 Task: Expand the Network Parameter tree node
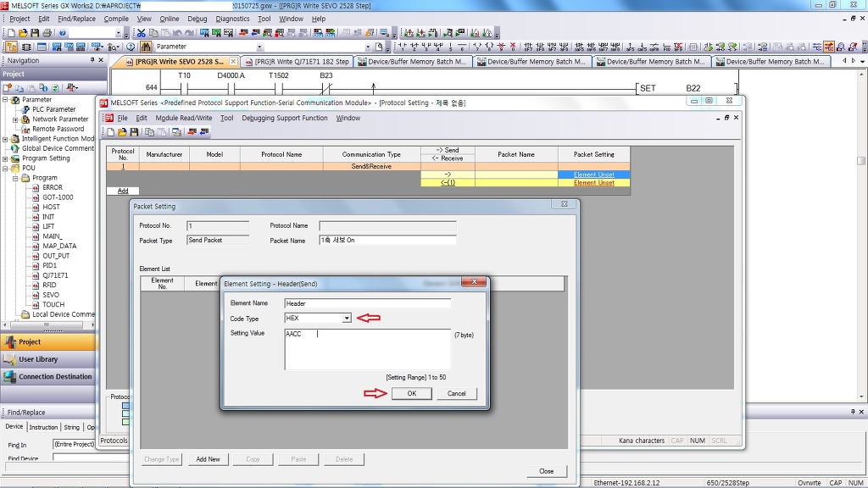tap(15, 119)
